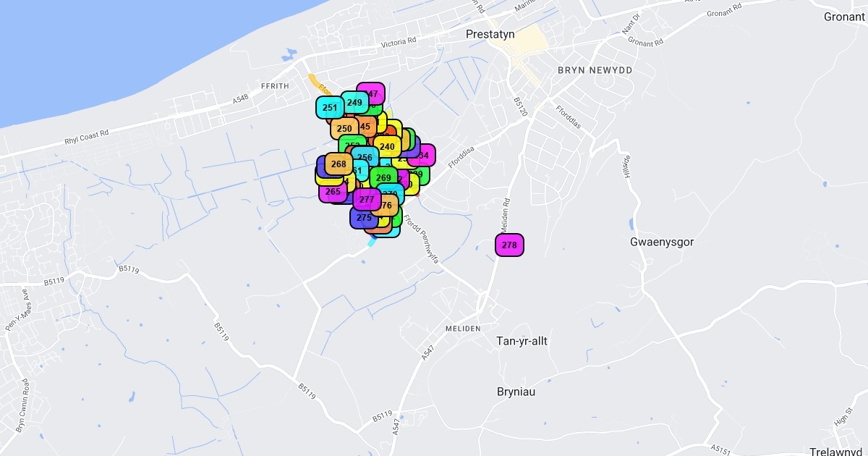Click the BRYN NEWYDD area label
This screenshot has width=868, height=456.
coord(595,70)
